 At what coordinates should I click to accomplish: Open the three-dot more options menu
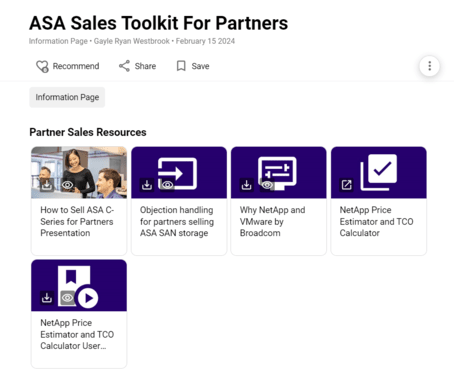(429, 66)
